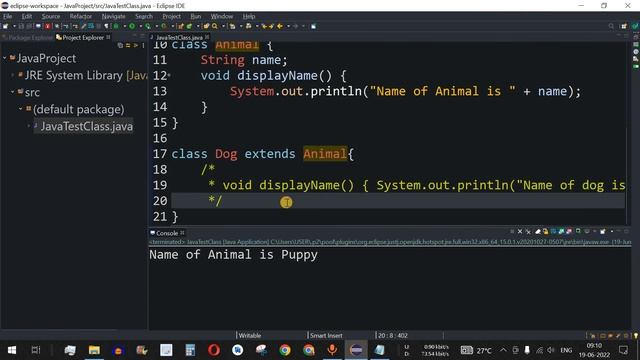Image resolution: width=640 pixels, height=360 pixels.
Task: Click the New Java Class icon
Action: (189, 26)
